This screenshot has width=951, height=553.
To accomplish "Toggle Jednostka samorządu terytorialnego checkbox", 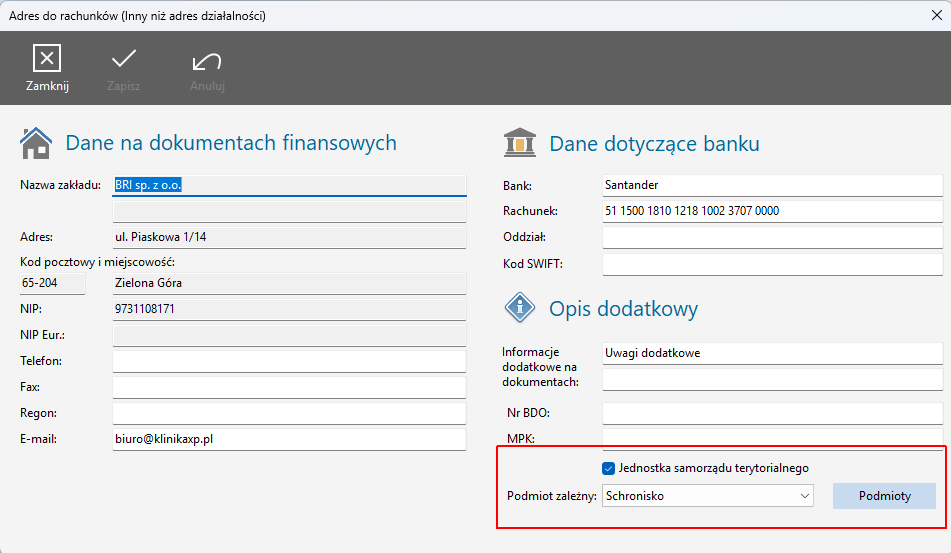I will (x=608, y=468).
